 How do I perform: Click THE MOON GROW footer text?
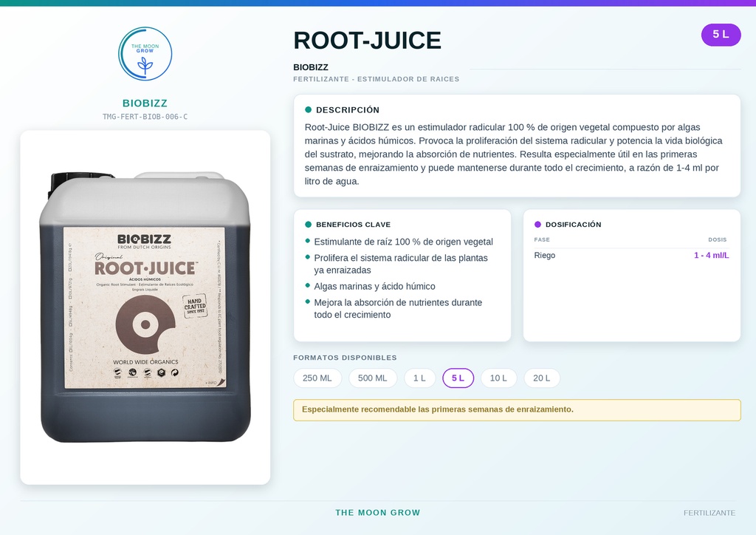pos(378,513)
